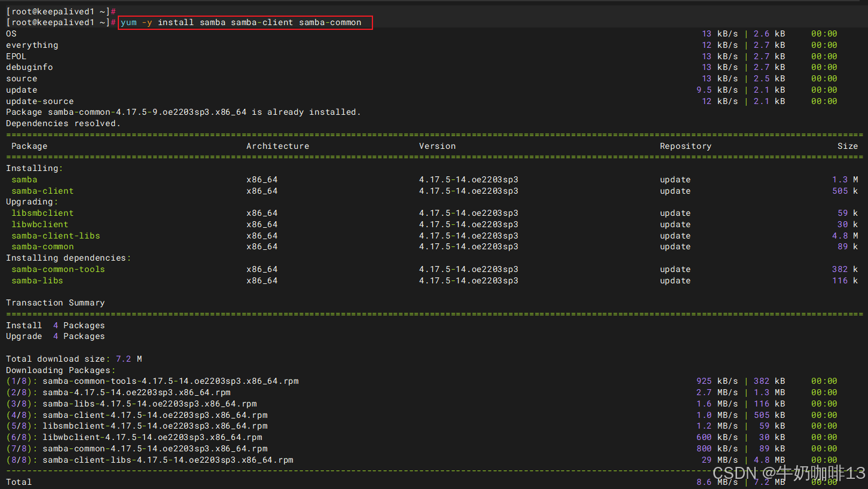The width and height of the screenshot is (868, 489).
Task: Click the 'Version' column header
Action: (438, 146)
